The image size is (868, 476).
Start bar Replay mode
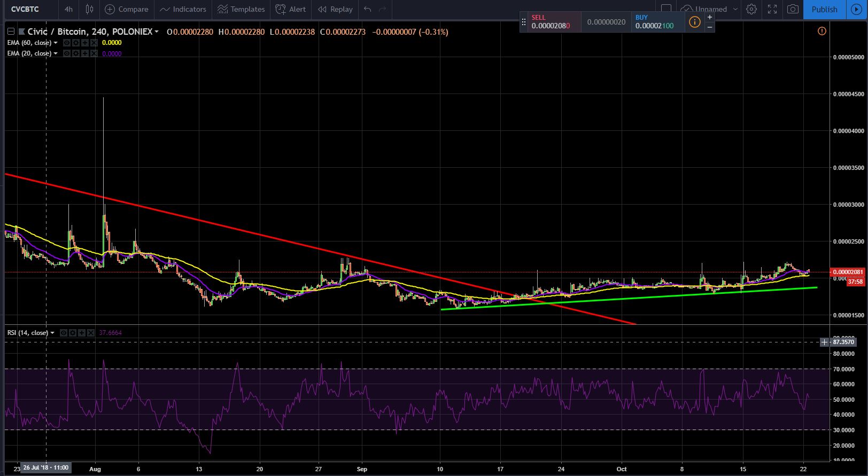335,9
